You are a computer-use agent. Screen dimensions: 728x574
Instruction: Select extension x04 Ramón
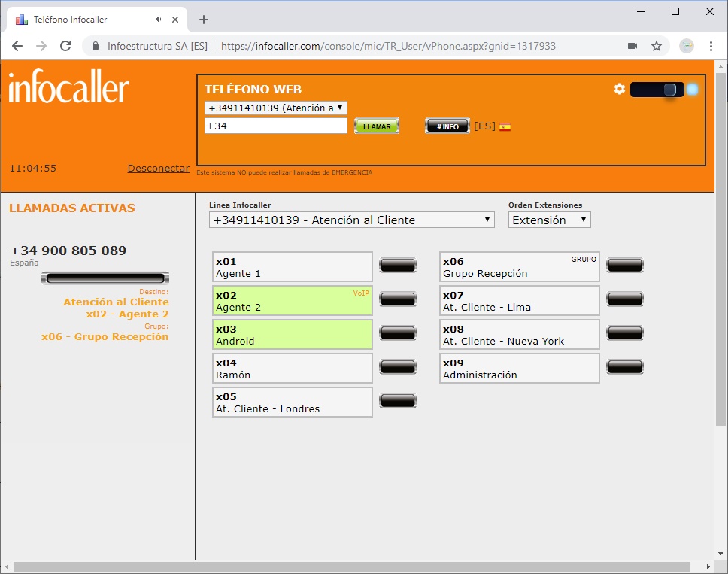pos(293,369)
